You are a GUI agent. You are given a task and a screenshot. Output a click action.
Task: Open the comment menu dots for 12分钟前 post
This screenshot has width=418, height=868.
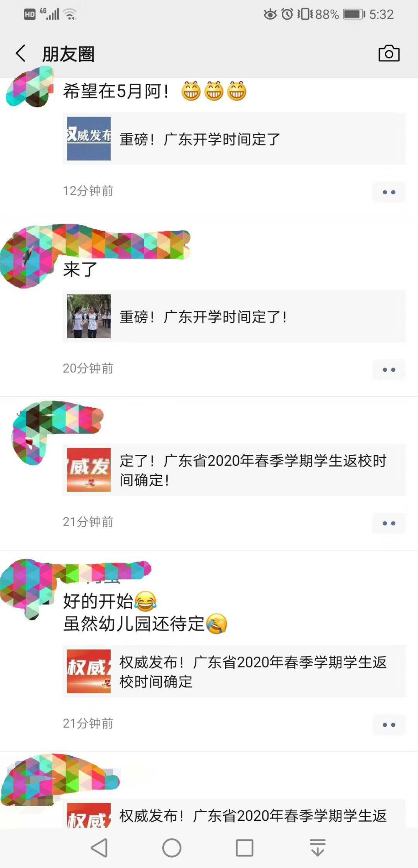point(389,192)
